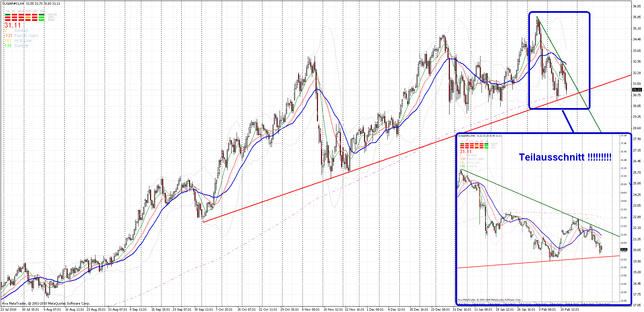Click the 31.11 price tag on inset axis
644x312 pixels.
(x=623, y=249)
